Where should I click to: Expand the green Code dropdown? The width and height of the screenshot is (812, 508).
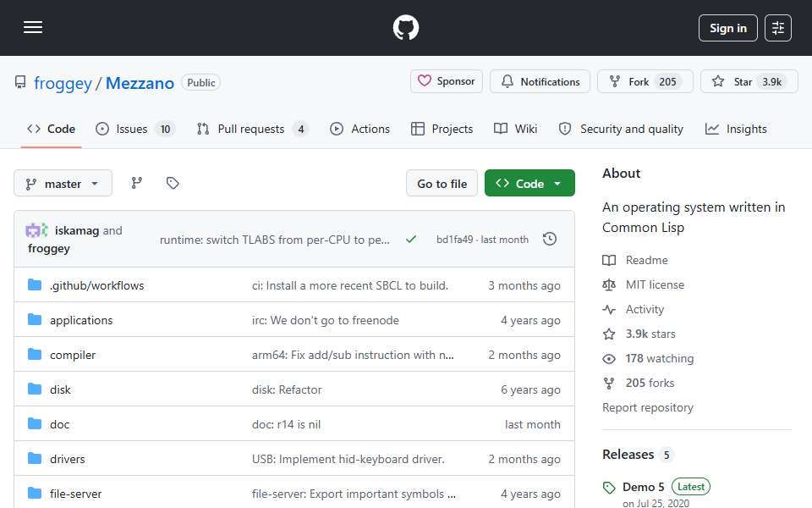point(529,184)
